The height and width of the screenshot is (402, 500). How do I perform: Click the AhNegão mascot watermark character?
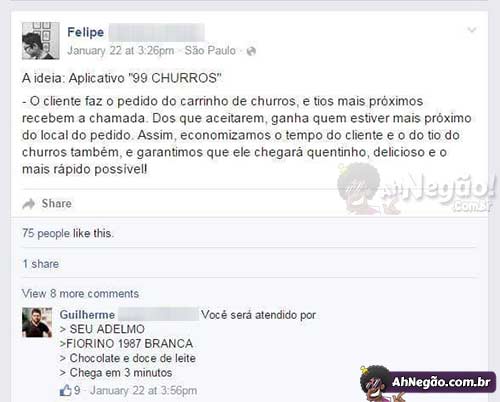[359, 188]
